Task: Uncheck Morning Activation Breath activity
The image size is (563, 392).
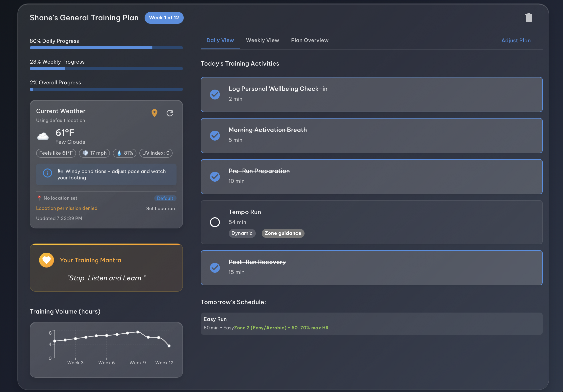Action: (x=215, y=136)
